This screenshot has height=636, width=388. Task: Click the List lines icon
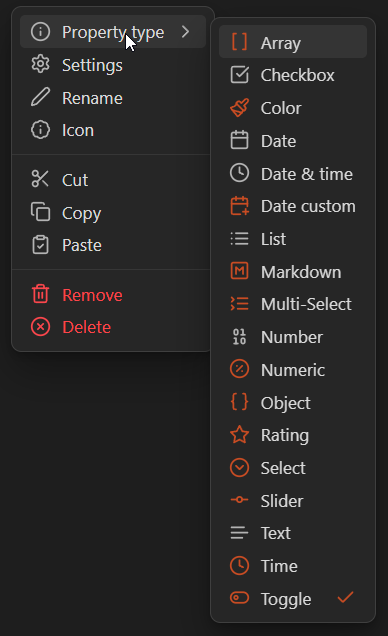click(239, 239)
